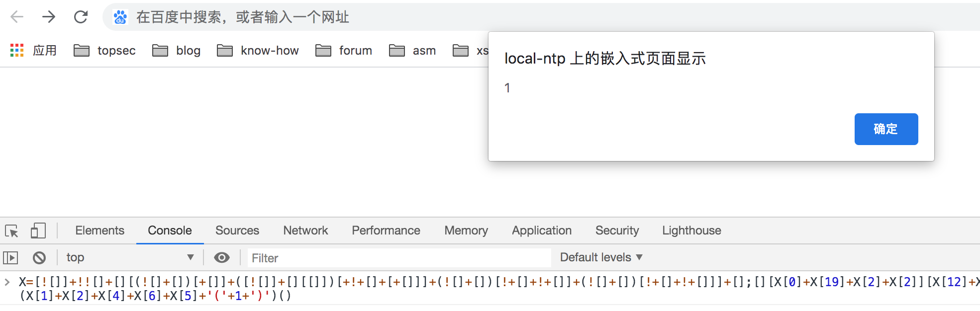Reload the page with refresh icon
The image size is (980, 311).
(81, 17)
